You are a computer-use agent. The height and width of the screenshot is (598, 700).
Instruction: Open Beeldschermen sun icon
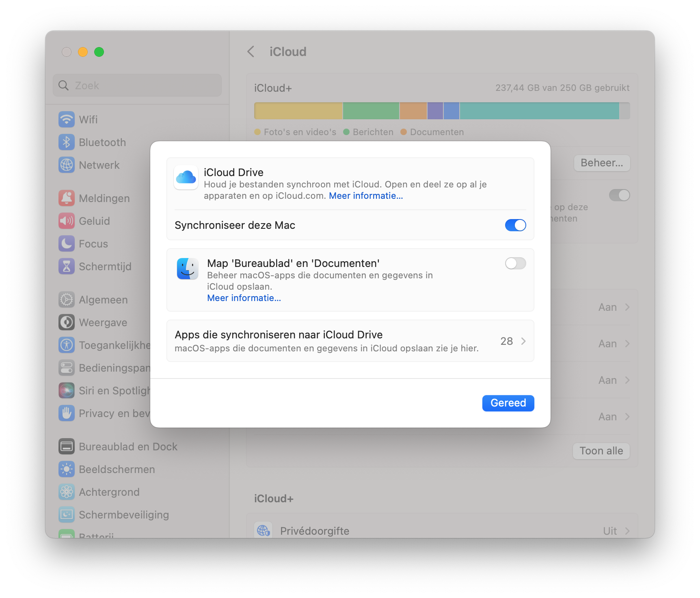click(67, 469)
